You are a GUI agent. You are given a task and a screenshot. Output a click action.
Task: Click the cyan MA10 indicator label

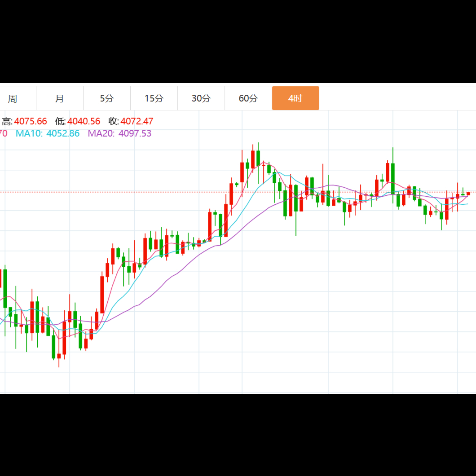click(30, 133)
